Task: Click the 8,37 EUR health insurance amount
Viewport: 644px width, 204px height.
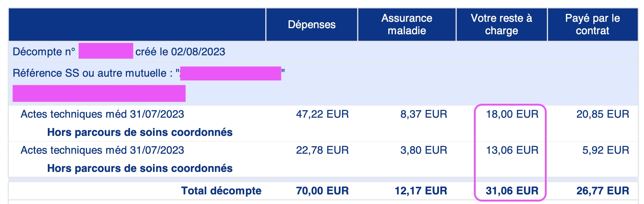Action: point(424,114)
